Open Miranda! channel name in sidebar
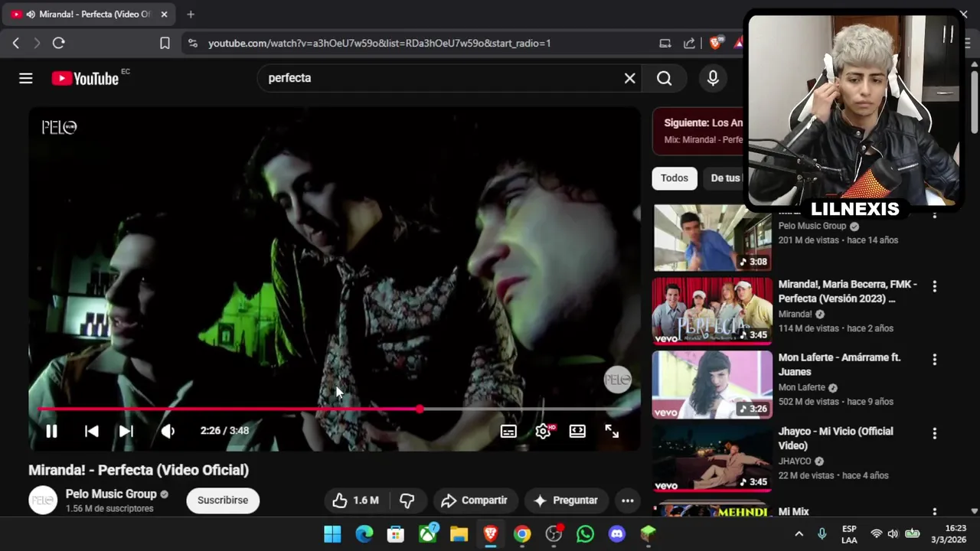The height and width of the screenshot is (551, 980). (x=795, y=314)
